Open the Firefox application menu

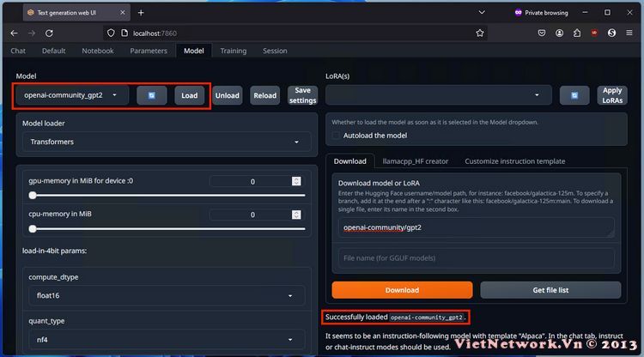tap(631, 33)
